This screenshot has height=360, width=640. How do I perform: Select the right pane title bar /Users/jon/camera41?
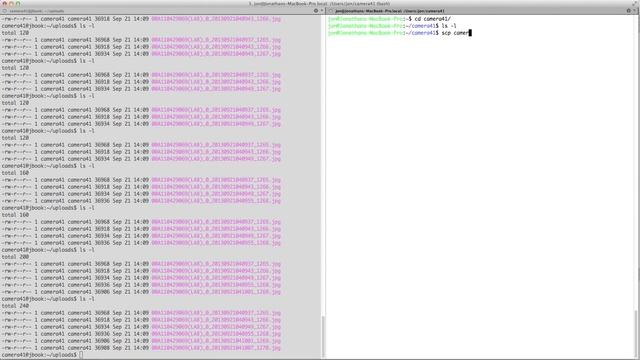(482, 11)
